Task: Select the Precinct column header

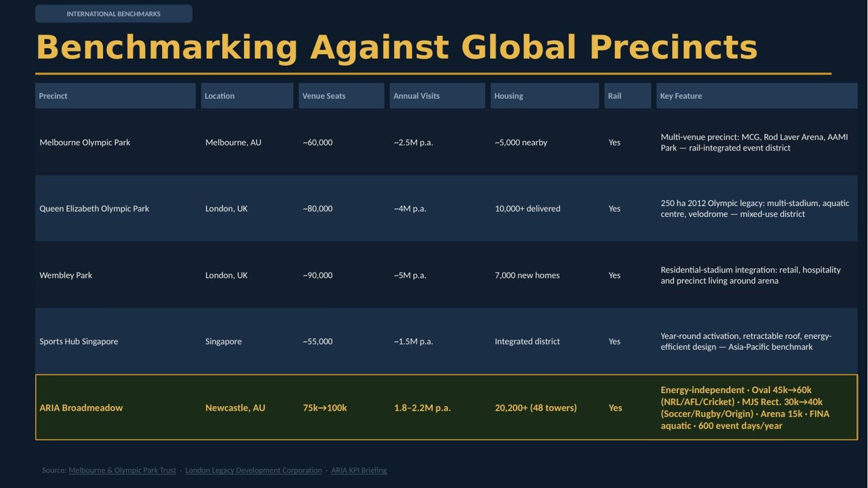Action: tap(115, 96)
